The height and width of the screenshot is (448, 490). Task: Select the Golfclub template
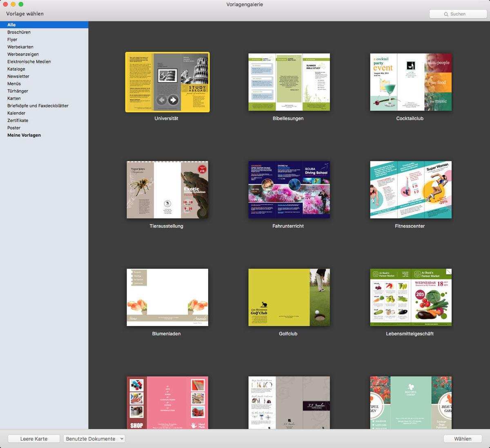coord(289,297)
